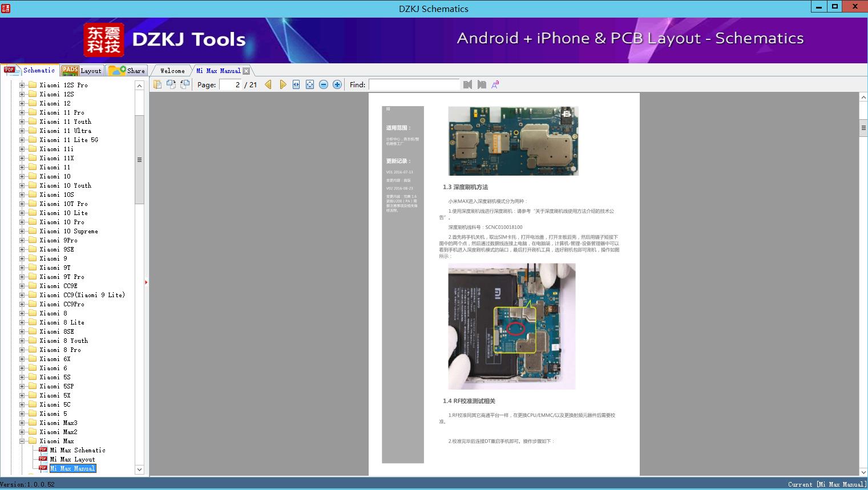Collapse the Xiaomi Max folder

tap(22, 441)
